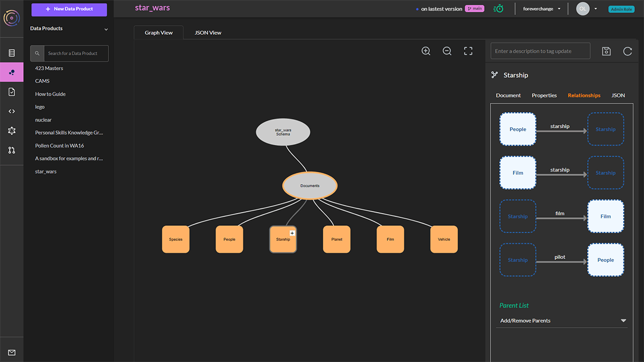Click the description tag input field
This screenshot has width=644, height=362.
point(540,50)
